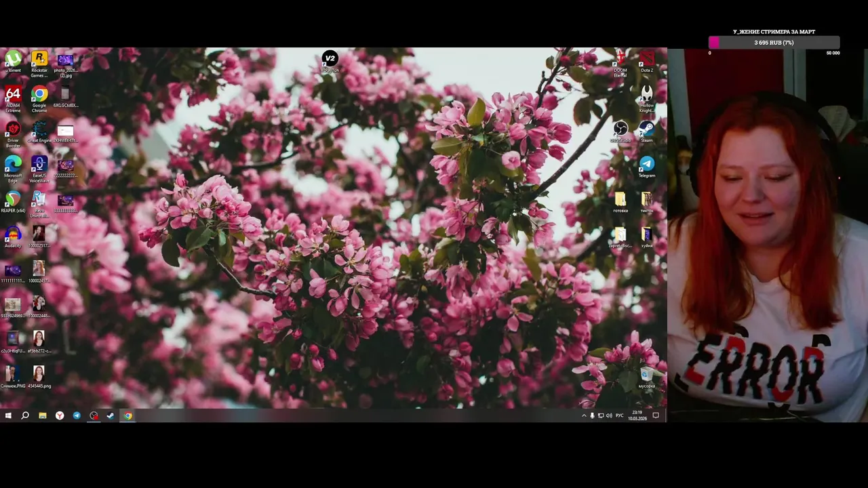Open Driver Booster shortcut
The image size is (868, 488).
13,134
